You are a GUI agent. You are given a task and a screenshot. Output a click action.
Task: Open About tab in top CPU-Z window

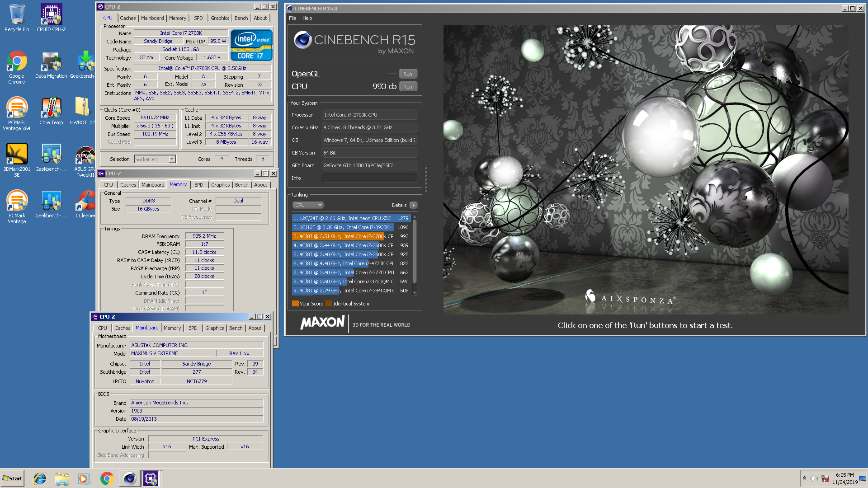point(260,18)
